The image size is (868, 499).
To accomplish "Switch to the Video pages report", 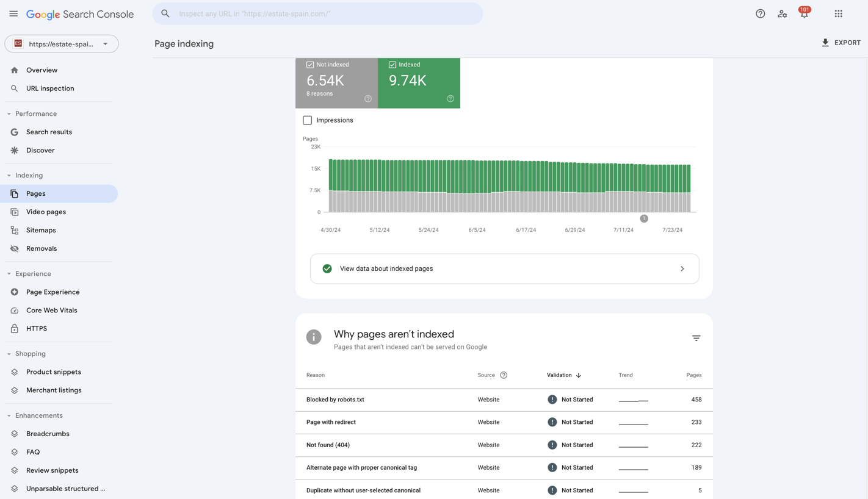I will point(46,212).
